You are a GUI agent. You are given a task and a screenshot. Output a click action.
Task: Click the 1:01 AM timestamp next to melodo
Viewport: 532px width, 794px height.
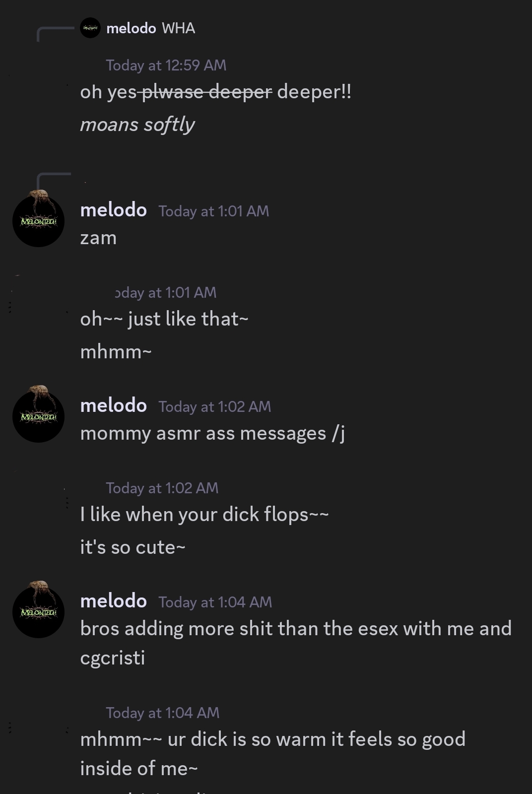[213, 211]
